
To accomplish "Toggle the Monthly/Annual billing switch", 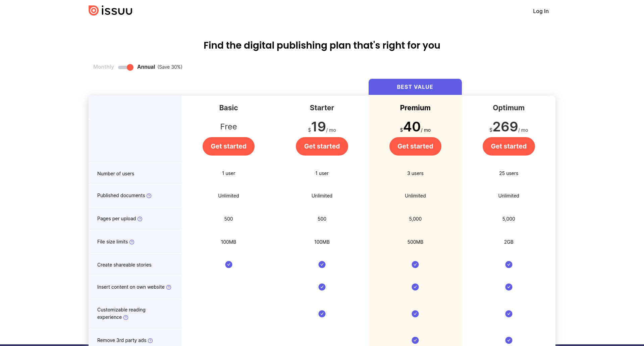I will tap(126, 67).
